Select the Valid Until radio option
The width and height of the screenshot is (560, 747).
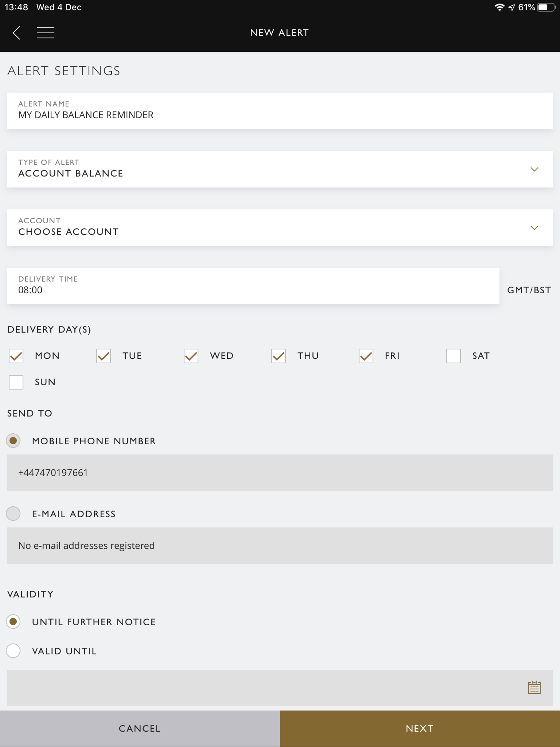click(13, 651)
